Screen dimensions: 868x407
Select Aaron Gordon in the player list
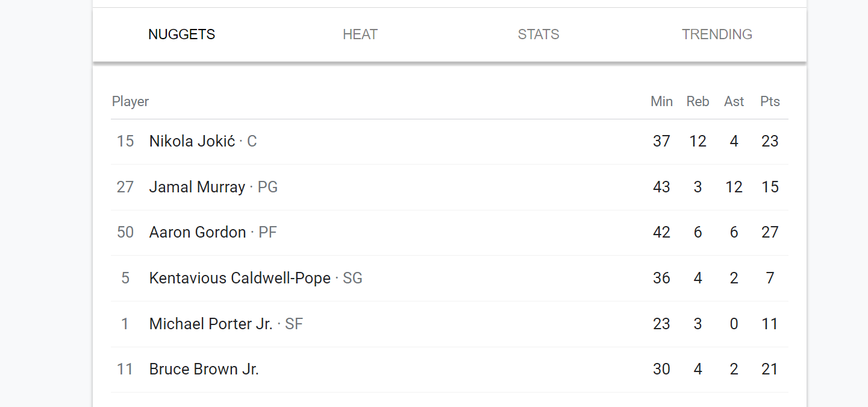pyautogui.click(x=198, y=232)
